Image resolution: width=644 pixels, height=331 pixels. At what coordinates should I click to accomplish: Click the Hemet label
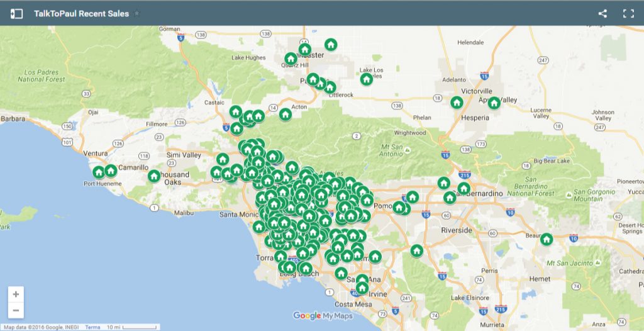point(539,279)
